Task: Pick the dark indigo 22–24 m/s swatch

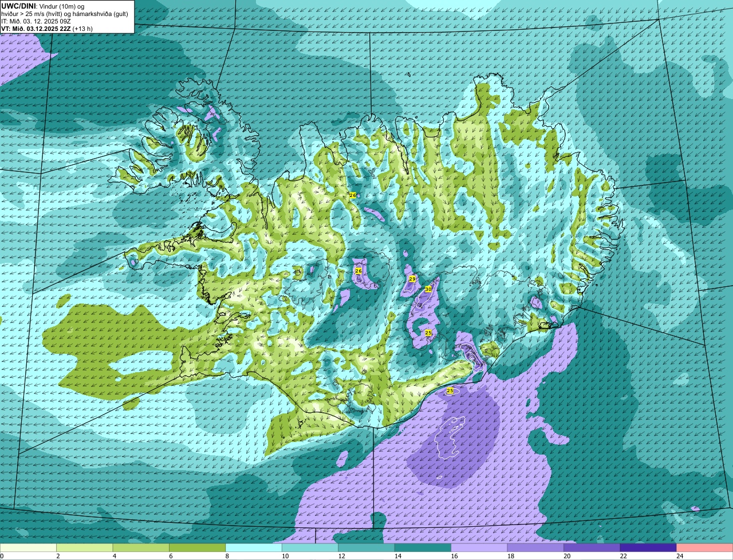Action: point(648,548)
